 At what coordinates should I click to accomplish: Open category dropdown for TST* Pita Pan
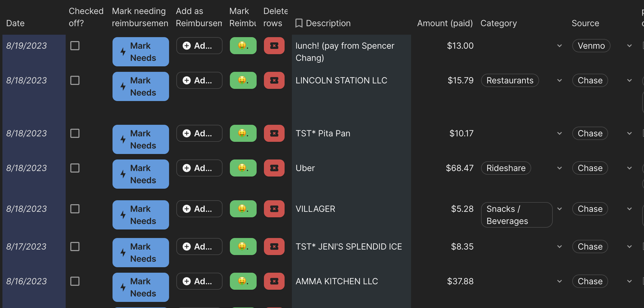[x=559, y=133]
